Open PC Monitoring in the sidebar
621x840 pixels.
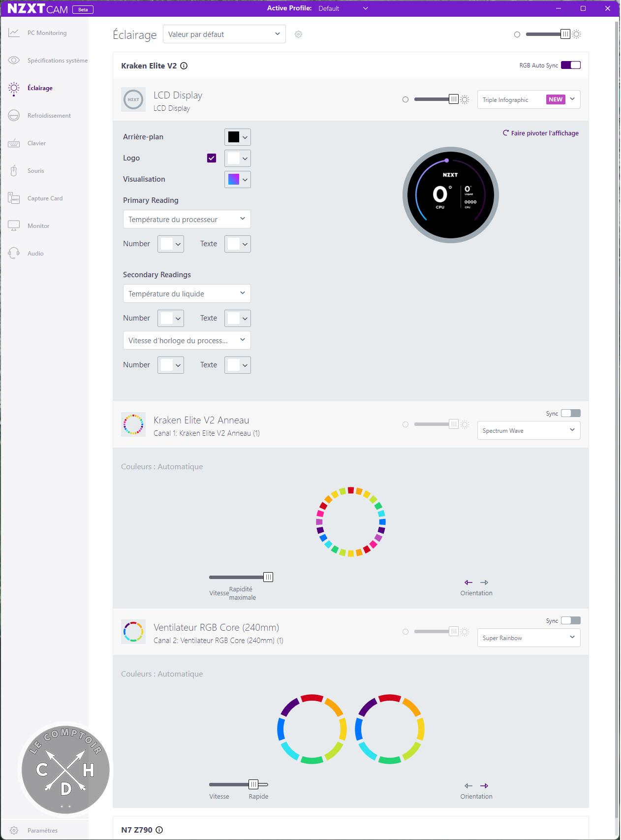coord(47,33)
